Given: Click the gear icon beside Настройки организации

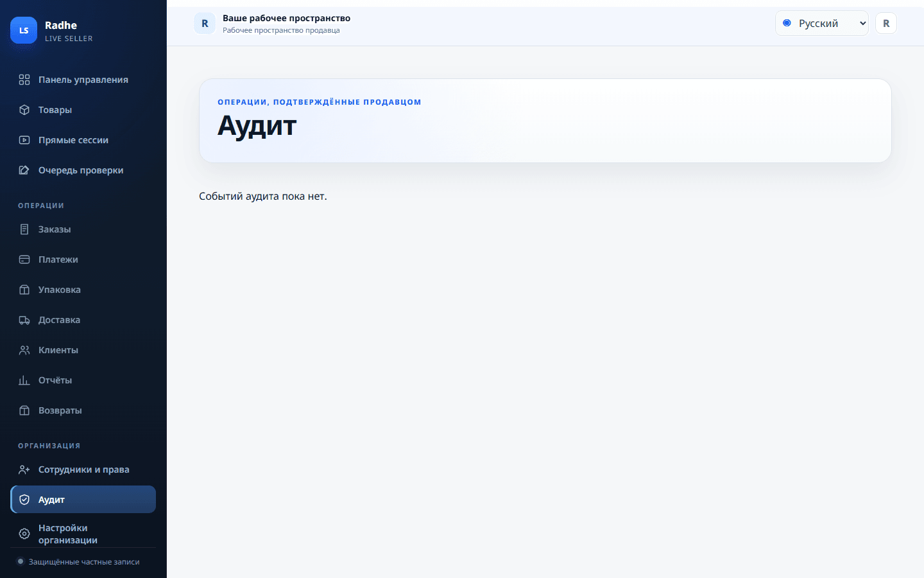Looking at the screenshot, I should pyautogui.click(x=24, y=534).
